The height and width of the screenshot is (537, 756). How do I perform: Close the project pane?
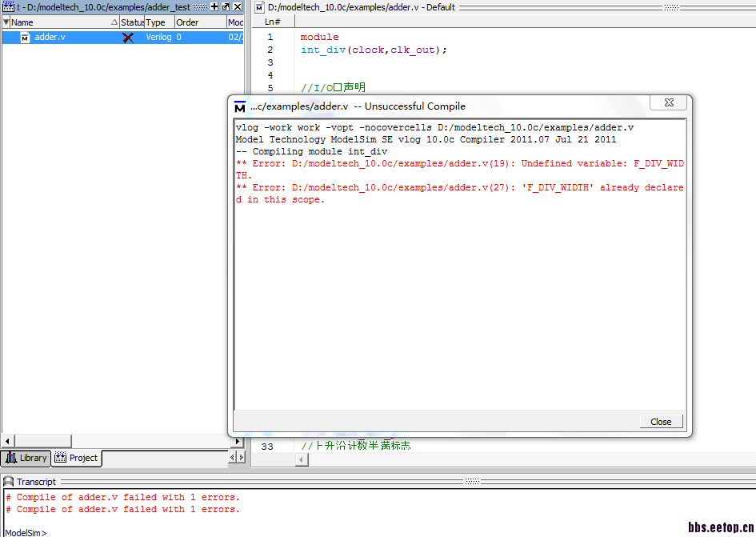pos(237,6)
